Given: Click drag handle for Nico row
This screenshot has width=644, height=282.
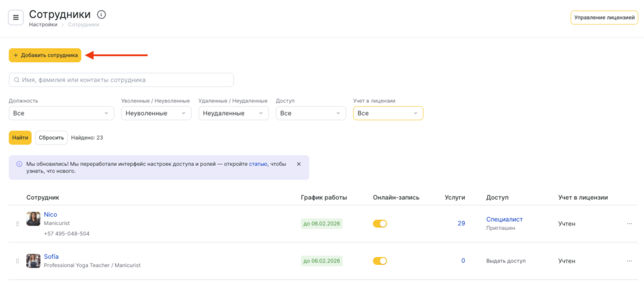Looking at the screenshot, I should point(18,224).
